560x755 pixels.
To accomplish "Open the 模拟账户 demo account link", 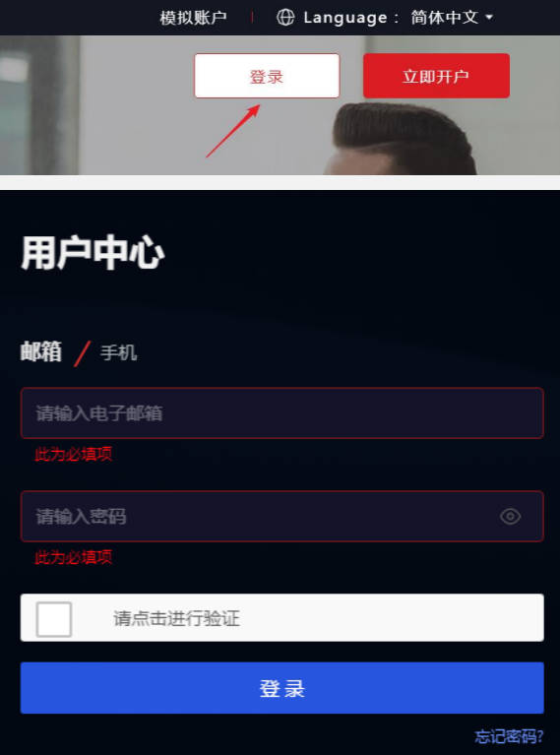I will (x=193, y=18).
